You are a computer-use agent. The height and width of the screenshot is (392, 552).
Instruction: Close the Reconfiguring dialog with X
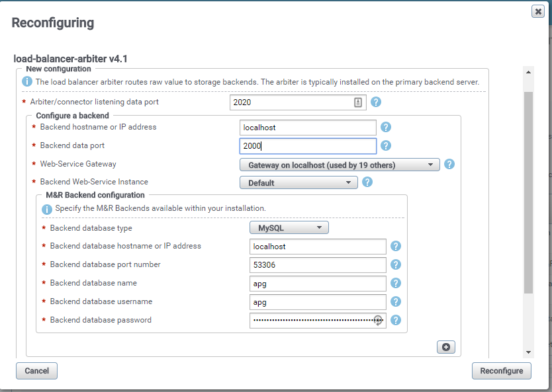(x=538, y=12)
